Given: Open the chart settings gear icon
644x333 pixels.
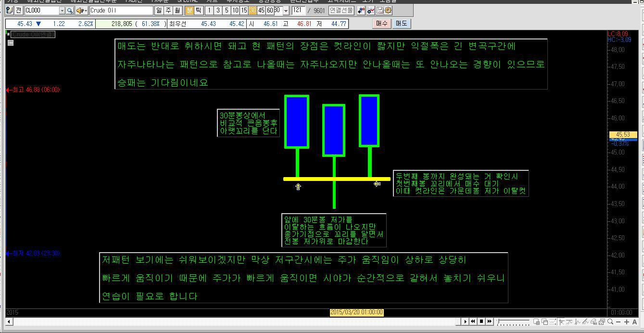Looking at the screenshot, I should [x=388, y=10].
